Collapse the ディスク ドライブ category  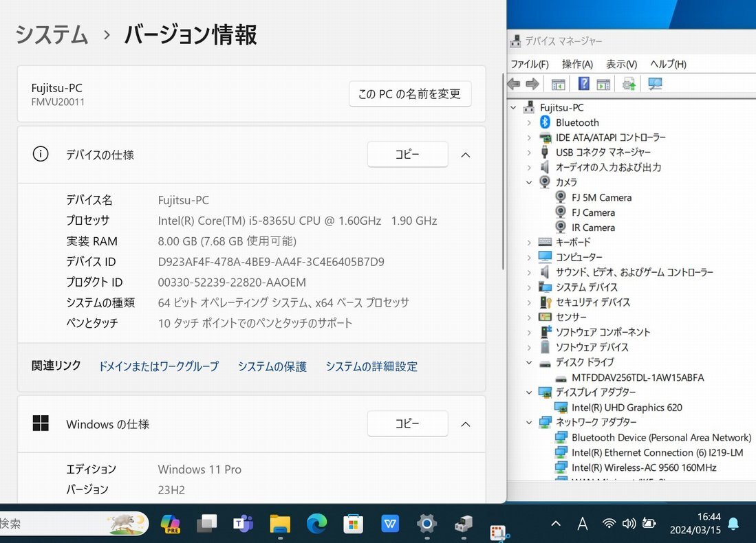[529, 362]
